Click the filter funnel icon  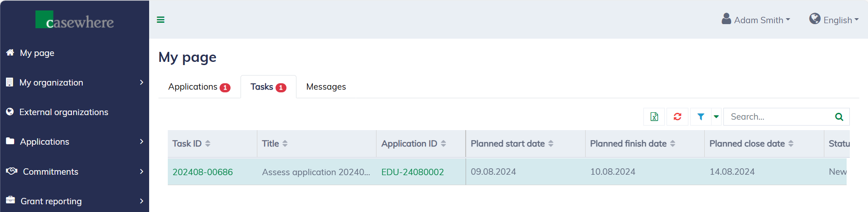pos(701,117)
